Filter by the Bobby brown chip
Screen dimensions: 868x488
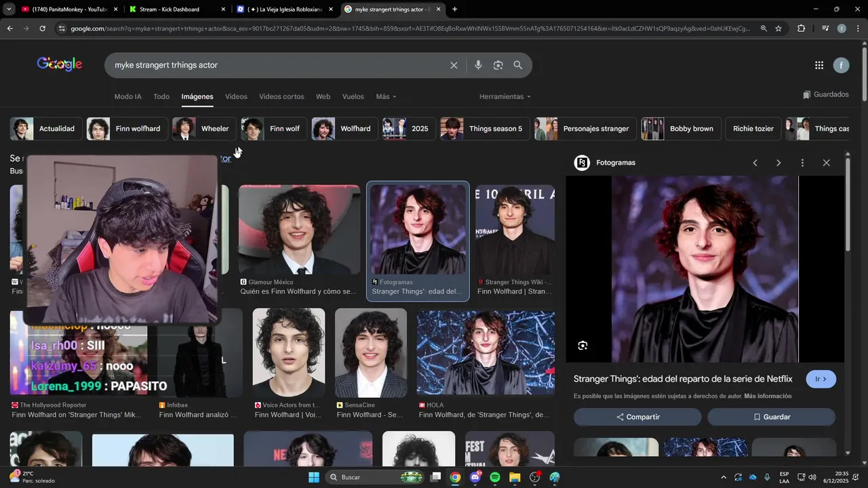681,129
